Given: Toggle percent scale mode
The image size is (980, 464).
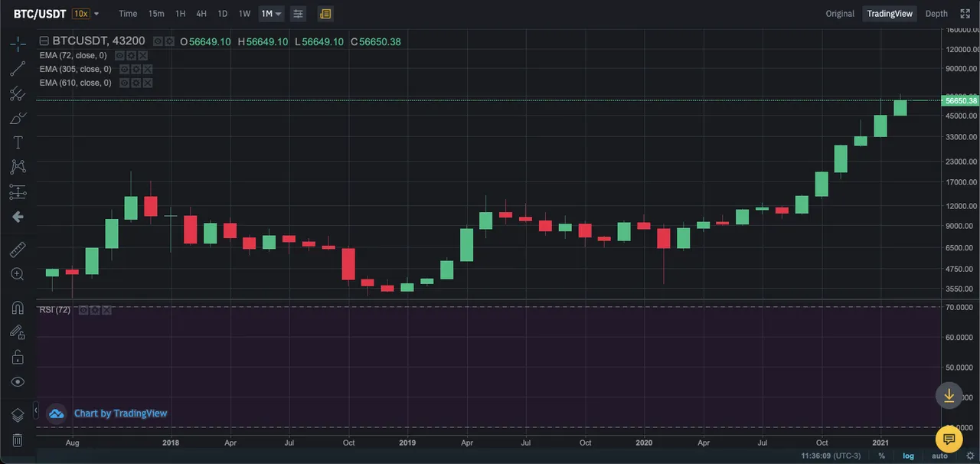Looking at the screenshot, I should pos(882,456).
